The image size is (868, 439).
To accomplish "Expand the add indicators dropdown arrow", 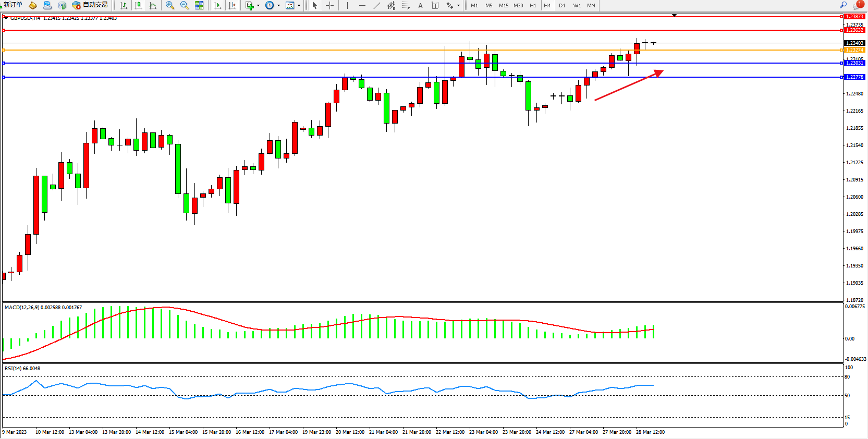I will (x=258, y=6).
